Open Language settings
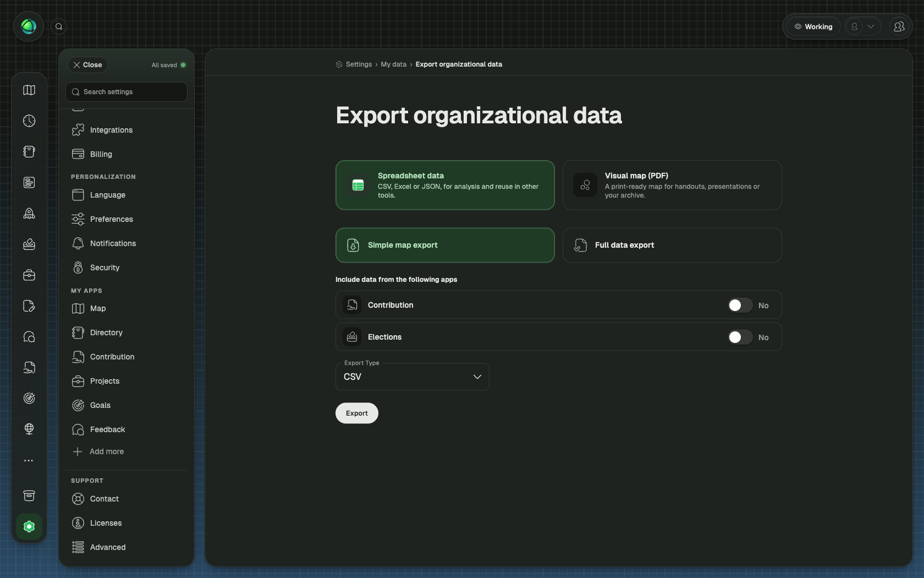The width and height of the screenshot is (924, 578). click(x=127, y=195)
